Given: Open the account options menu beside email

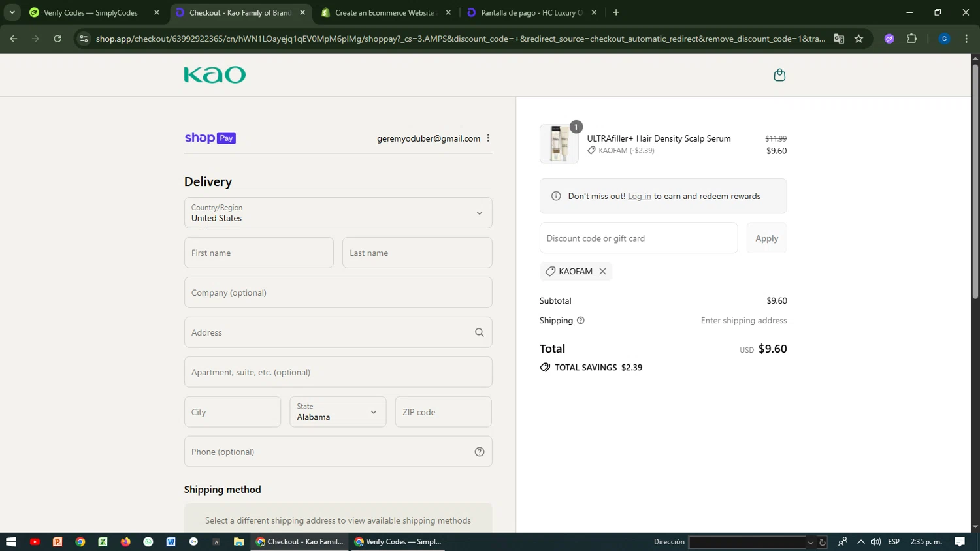Looking at the screenshot, I should (x=488, y=138).
